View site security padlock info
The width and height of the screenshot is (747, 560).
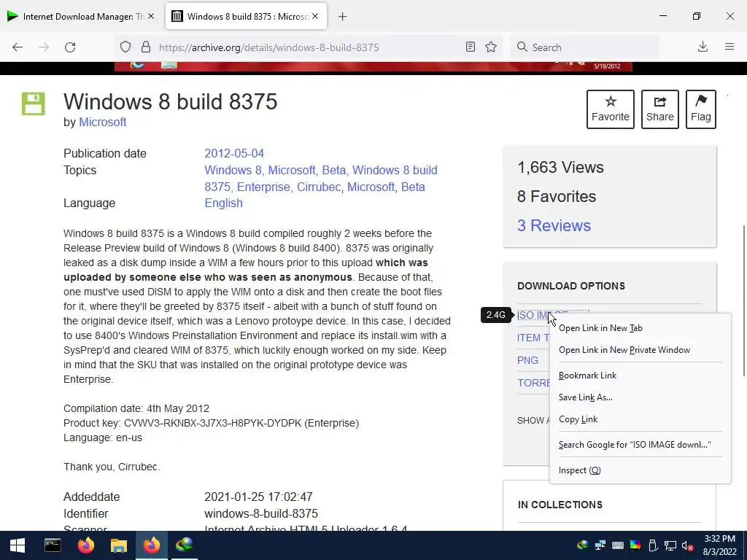146,47
